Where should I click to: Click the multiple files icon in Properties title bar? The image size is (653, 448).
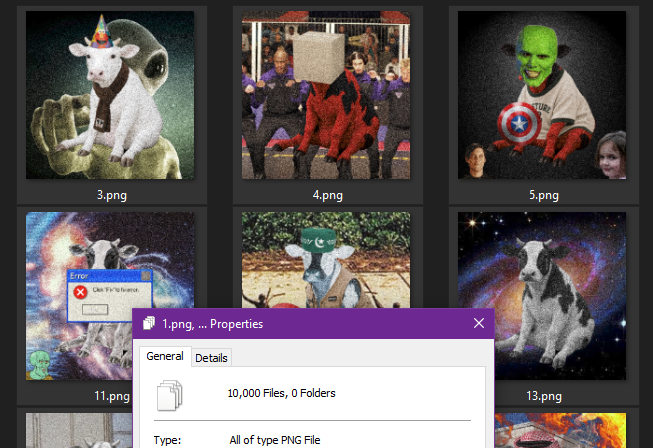tap(149, 323)
